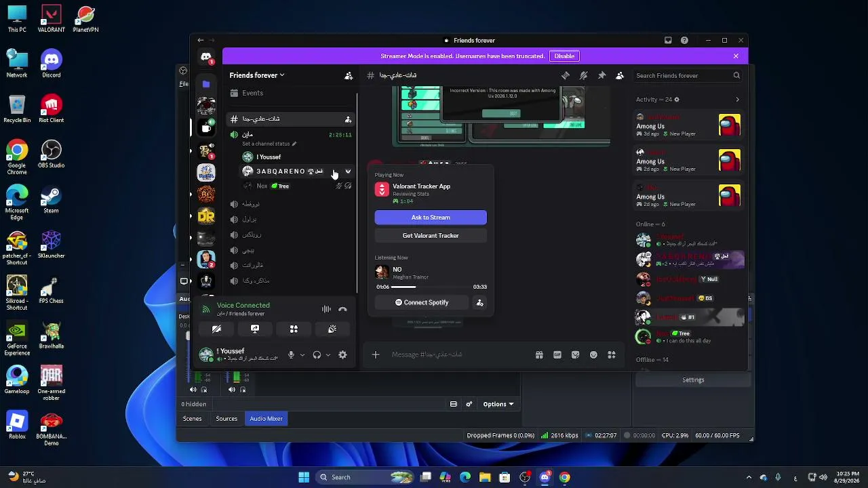The image size is (868, 488).
Task: Open the sticker picker
Action: (x=575, y=354)
